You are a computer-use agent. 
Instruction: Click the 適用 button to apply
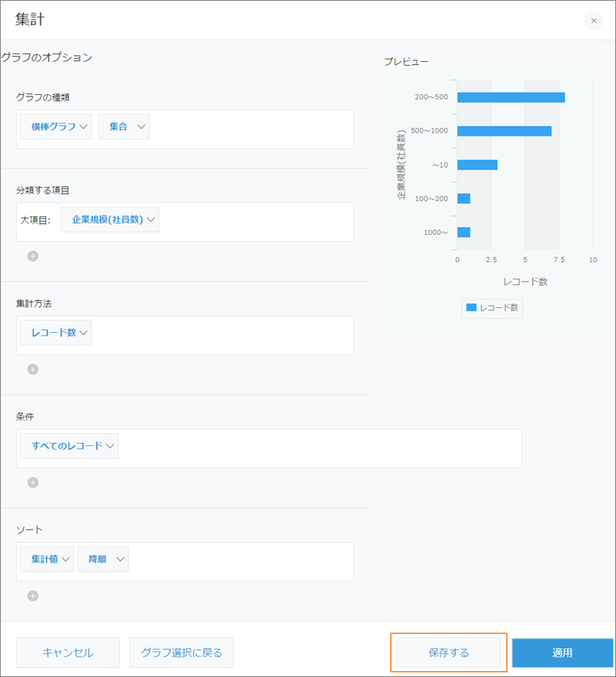pyautogui.click(x=562, y=652)
